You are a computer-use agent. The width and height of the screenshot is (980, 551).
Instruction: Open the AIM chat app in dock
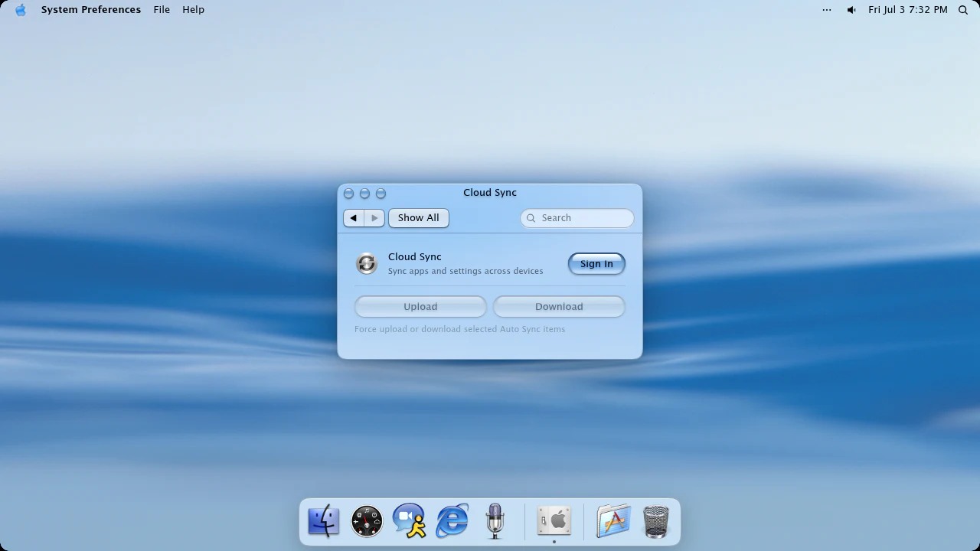410,521
